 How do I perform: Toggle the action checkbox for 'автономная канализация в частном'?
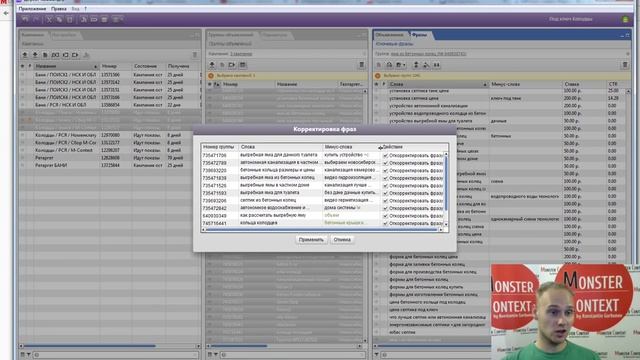385,163
